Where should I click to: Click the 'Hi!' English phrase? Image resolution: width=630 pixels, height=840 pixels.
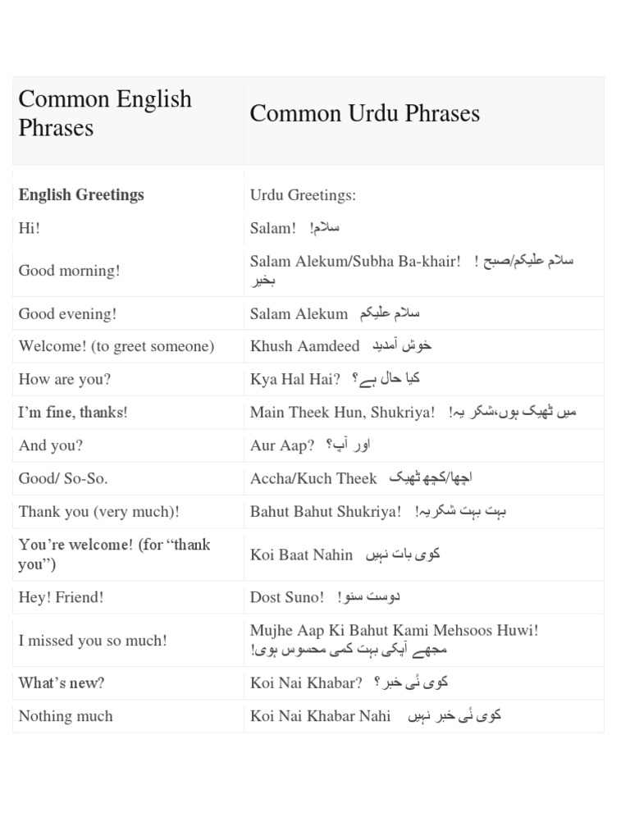[30, 228]
